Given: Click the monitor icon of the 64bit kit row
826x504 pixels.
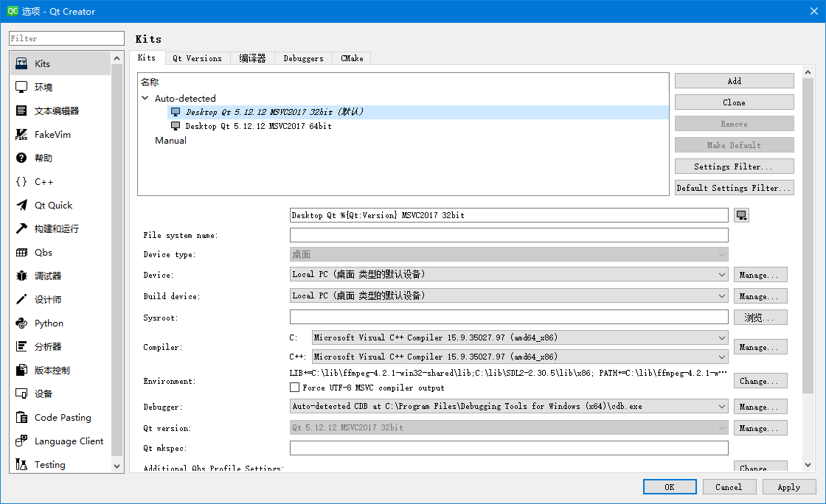Looking at the screenshot, I should tap(176, 126).
